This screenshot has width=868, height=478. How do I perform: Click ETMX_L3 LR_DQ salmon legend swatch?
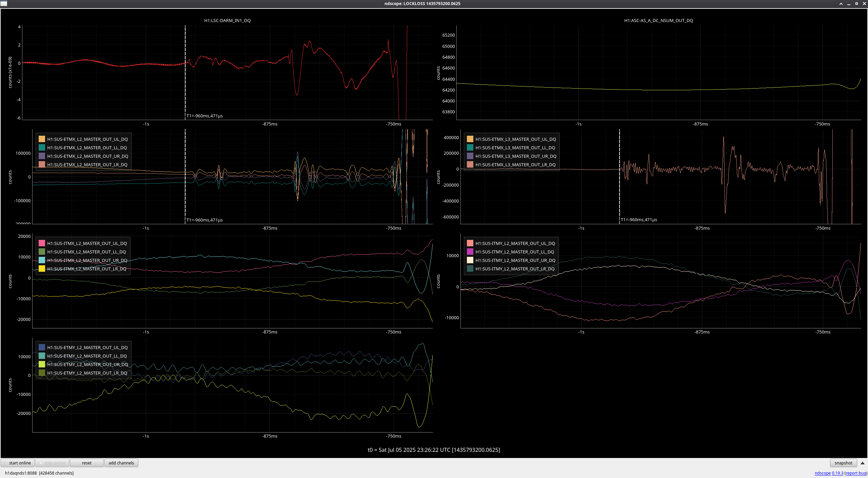[x=470, y=165]
